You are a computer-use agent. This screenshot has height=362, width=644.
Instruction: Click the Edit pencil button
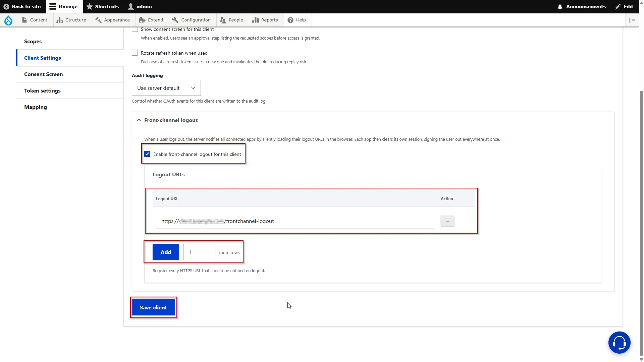pyautogui.click(x=624, y=6)
